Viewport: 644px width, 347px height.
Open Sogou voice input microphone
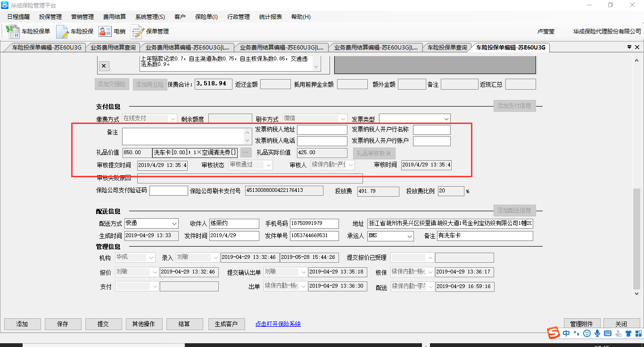click(597, 333)
